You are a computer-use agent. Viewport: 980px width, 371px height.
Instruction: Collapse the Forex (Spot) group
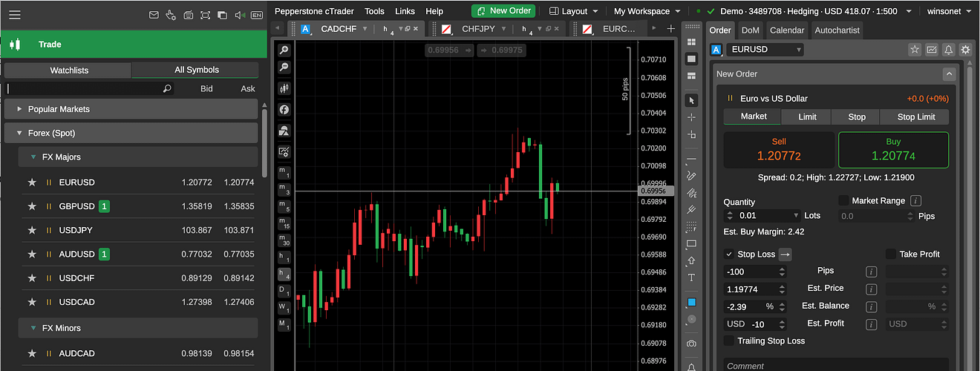[x=131, y=134]
